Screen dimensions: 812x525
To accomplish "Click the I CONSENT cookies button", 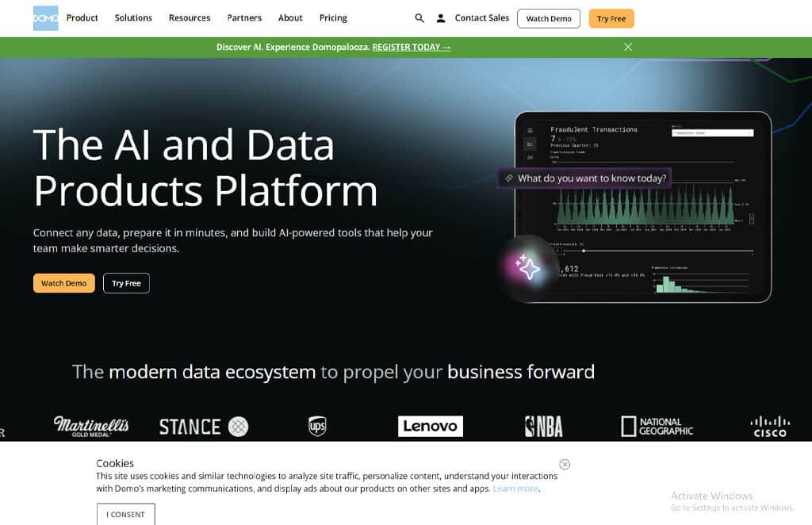I will point(125,514).
